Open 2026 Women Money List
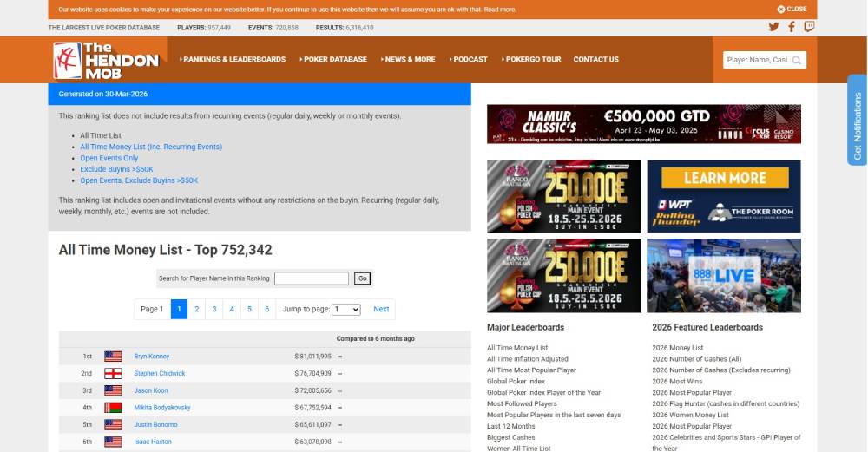Screen dimensions: 868x452 (690, 415)
